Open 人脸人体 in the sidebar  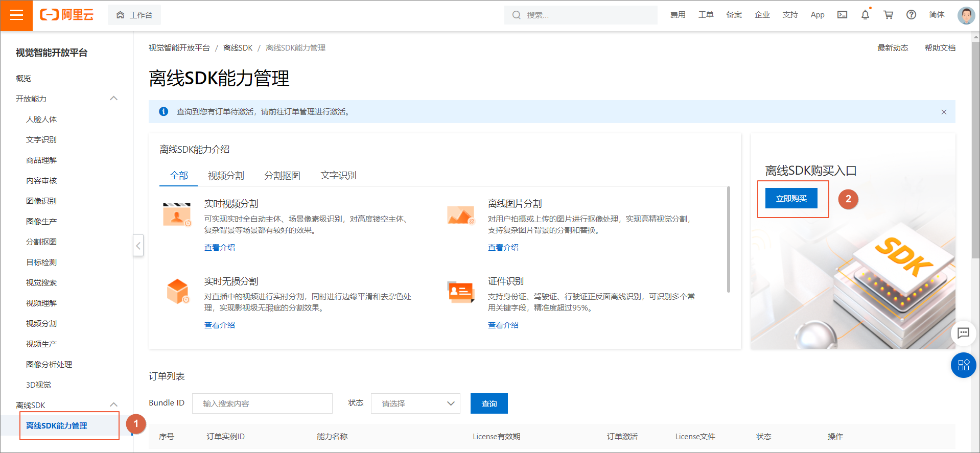(41, 119)
